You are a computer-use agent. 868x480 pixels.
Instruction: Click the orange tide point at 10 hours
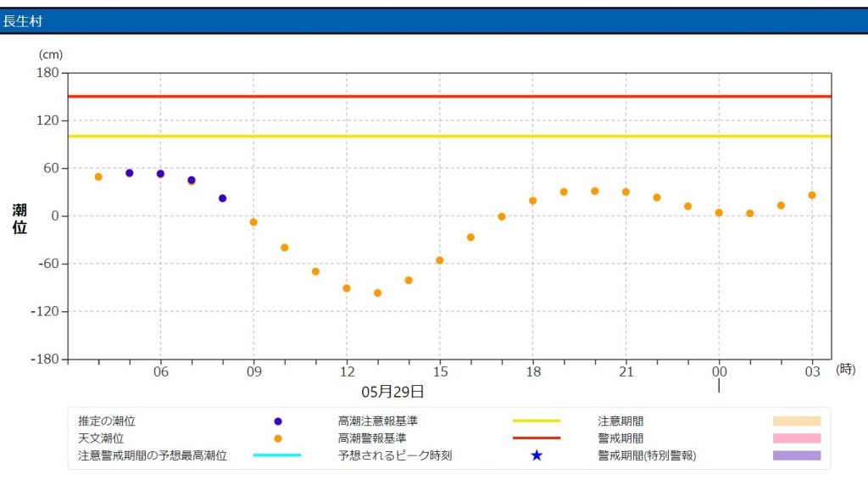click(285, 248)
